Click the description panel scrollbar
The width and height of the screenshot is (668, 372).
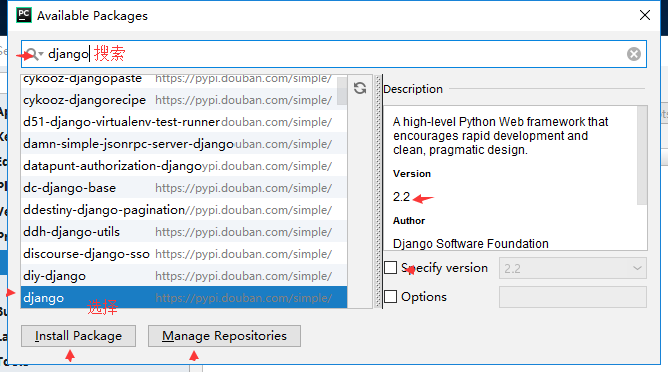pos(642,156)
